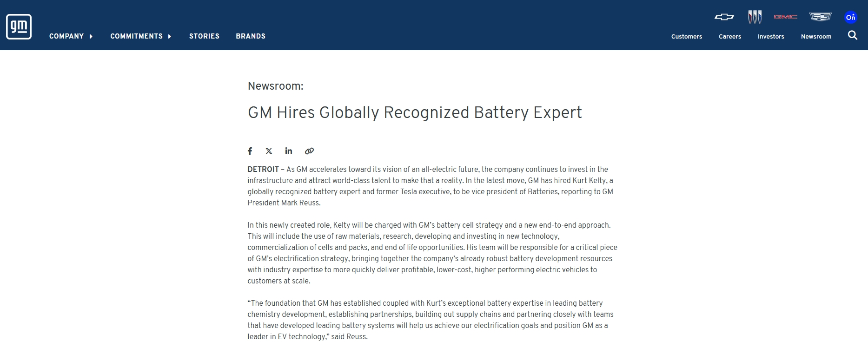Image resolution: width=868 pixels, height=348 pixels.
Task: Click the text 'President Mark Reuss.'
Action: [284, 203]
